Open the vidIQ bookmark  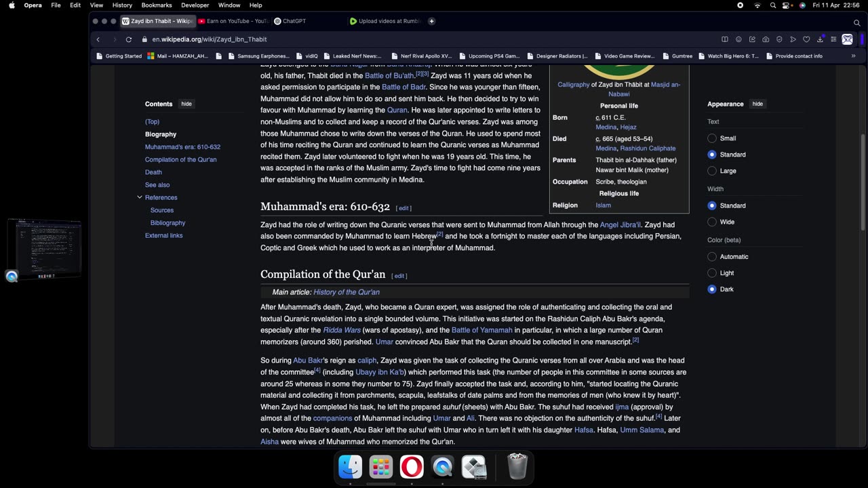[x=307, y=56]
